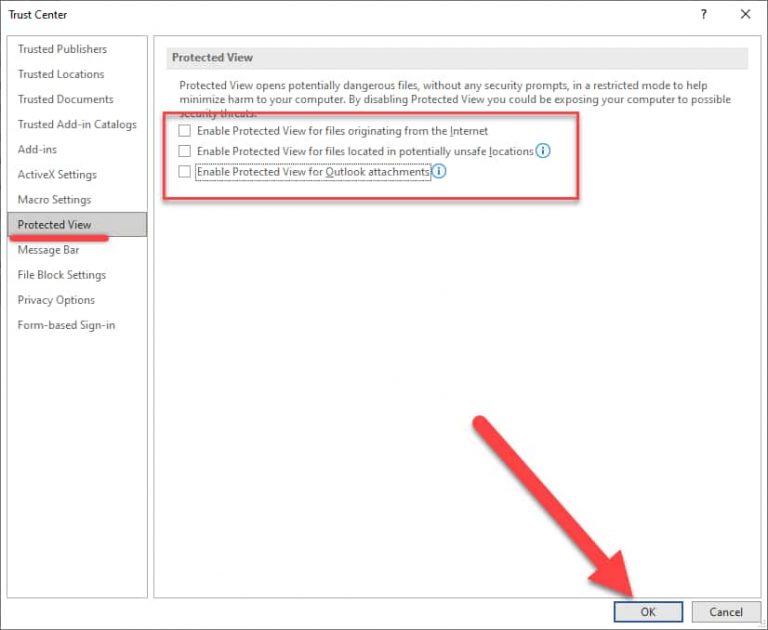Close the Trust Center dialog
The height and width of the screenshot is (630, 768).
[x=745, y=14]
